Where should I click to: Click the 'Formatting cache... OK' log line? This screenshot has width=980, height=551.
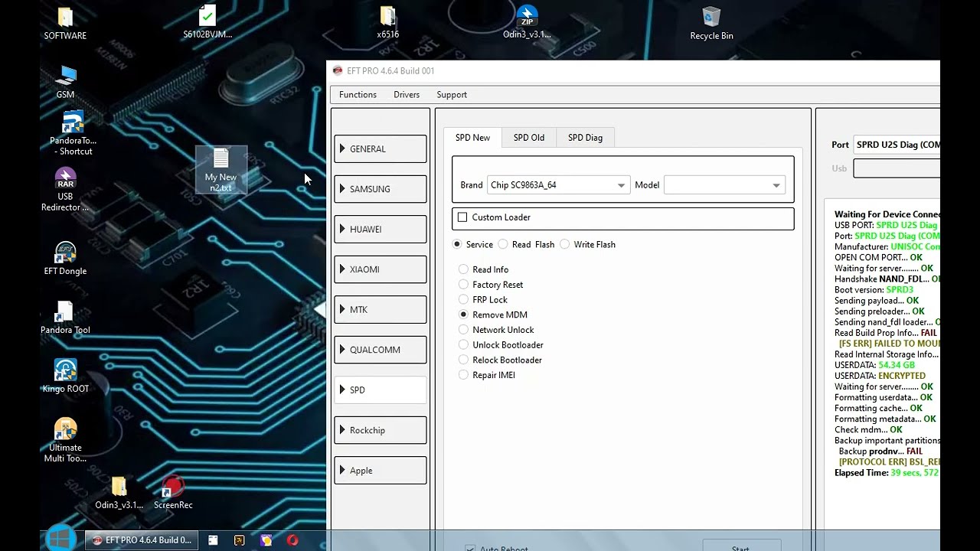click(878, 409)
